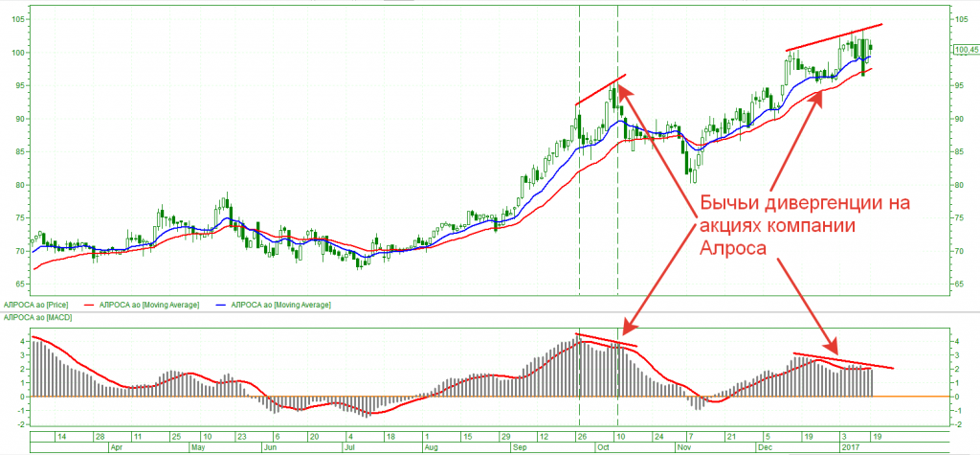Click the blue Moving Average legend line
Screen dimensions: 980x455
tap(218, 305)
